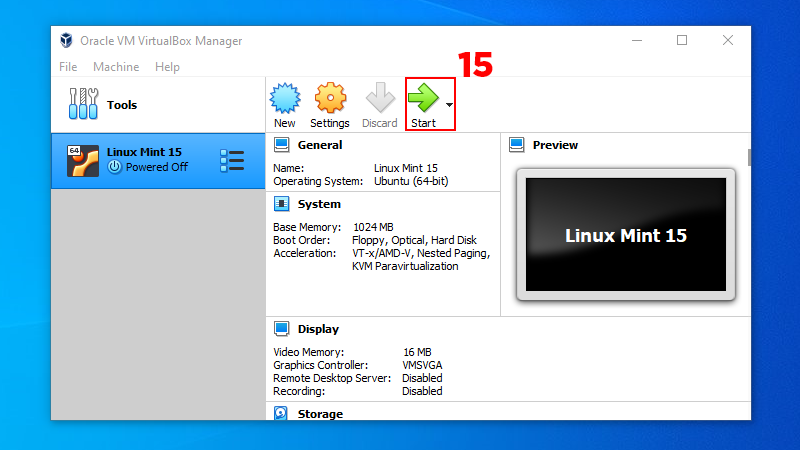
Task: Click Boot Order value Floppy, Optical, Hard Disk
Action: (414, 240)
